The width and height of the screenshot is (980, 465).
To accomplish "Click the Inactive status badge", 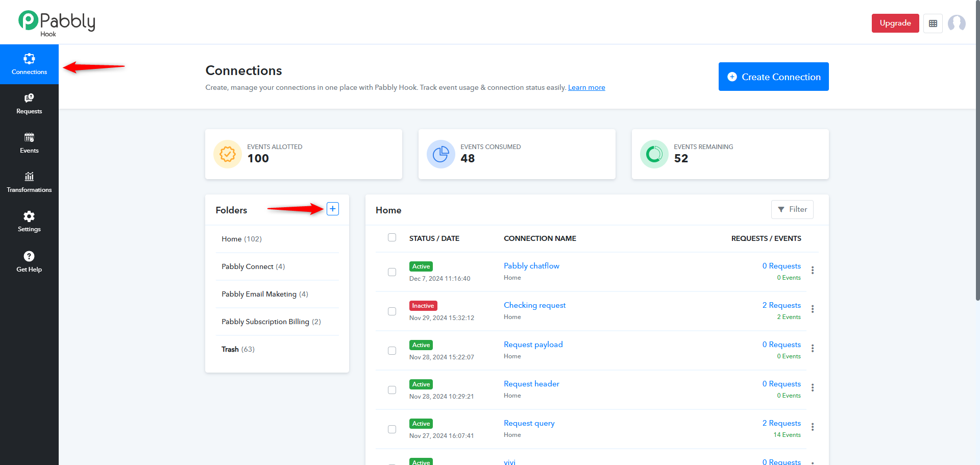I will click(x=423, y=306).
